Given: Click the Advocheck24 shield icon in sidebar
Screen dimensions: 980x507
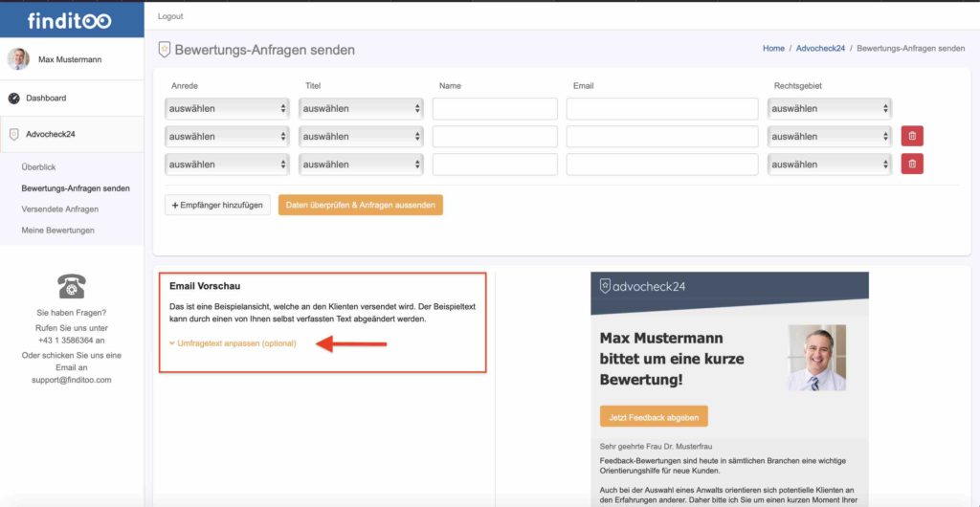Looking at the screenshot, I should (x=13, y=134).
